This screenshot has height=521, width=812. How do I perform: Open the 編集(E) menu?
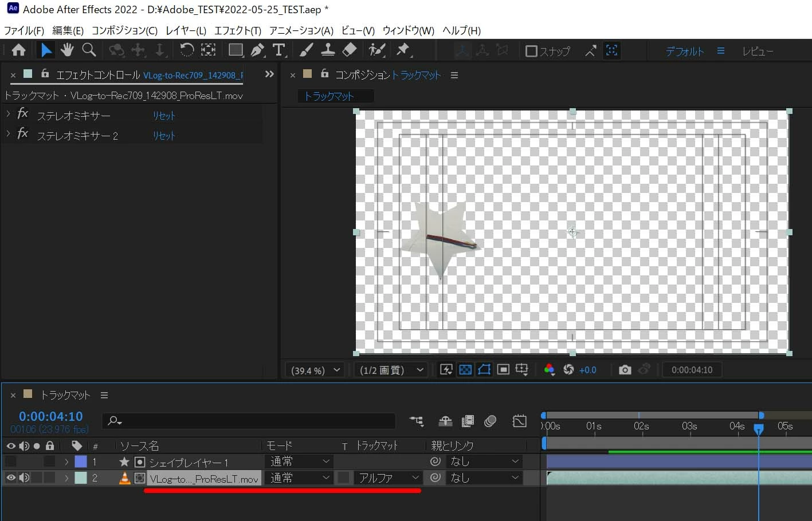(68, 30)
